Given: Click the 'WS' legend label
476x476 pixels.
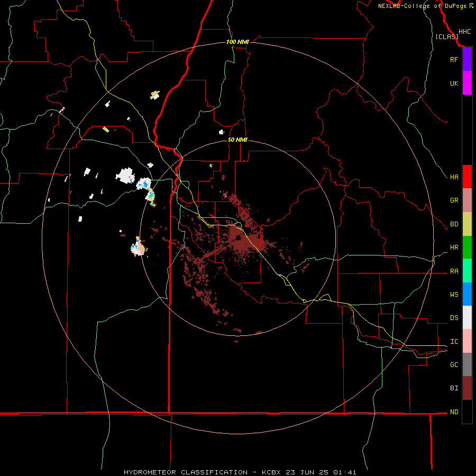Looking at the screenshot, I should coord(454,294).
